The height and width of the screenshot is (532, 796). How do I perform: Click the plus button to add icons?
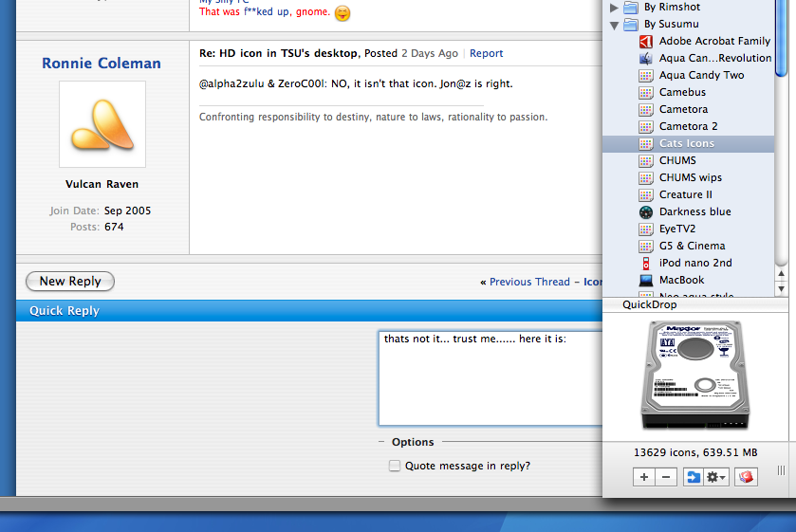pyautogui.click(x=643, y=477)
